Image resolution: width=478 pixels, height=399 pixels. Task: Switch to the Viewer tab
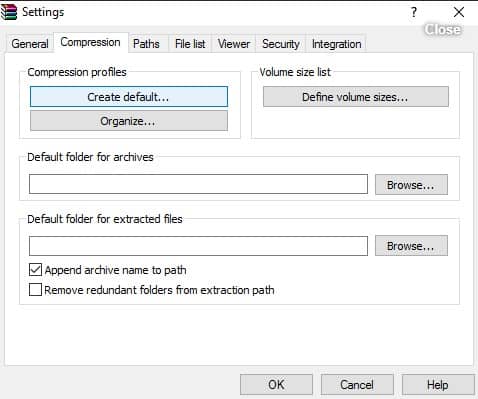click(x=234, y=44)
